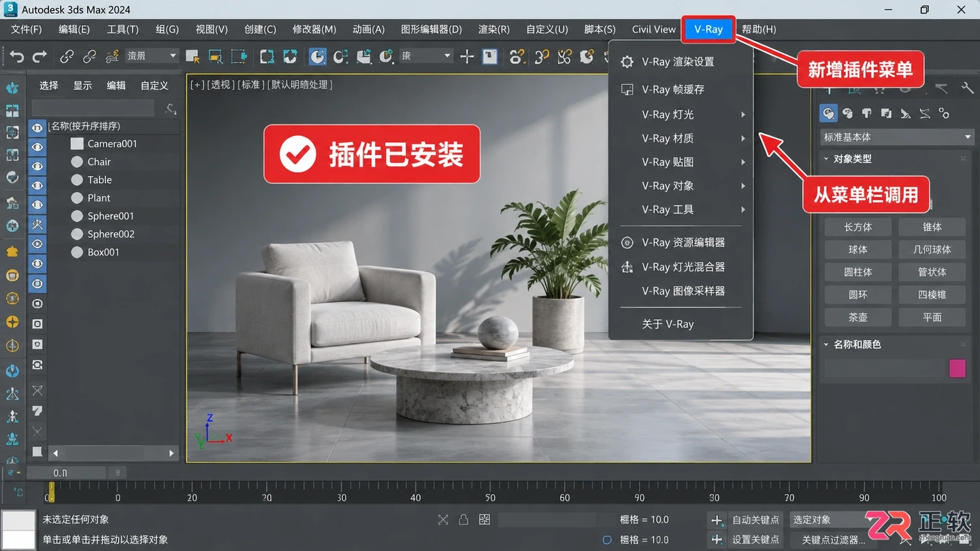Screen dimensions: 980x551
Task: Click the 几何球体 geosphere button
Action: [x=932, y=250]
